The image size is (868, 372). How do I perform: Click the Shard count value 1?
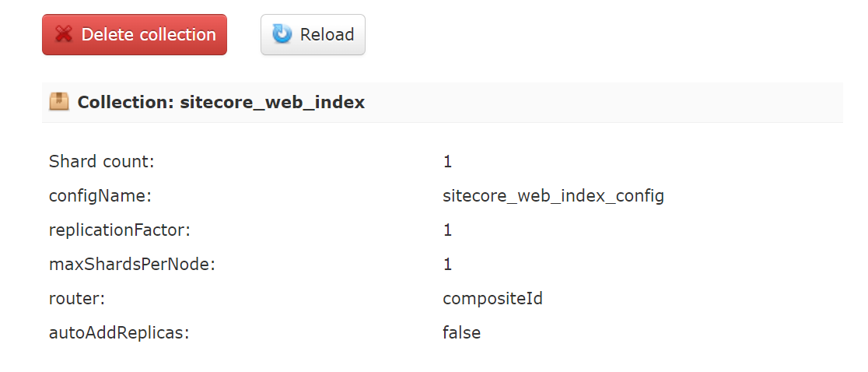447,162
